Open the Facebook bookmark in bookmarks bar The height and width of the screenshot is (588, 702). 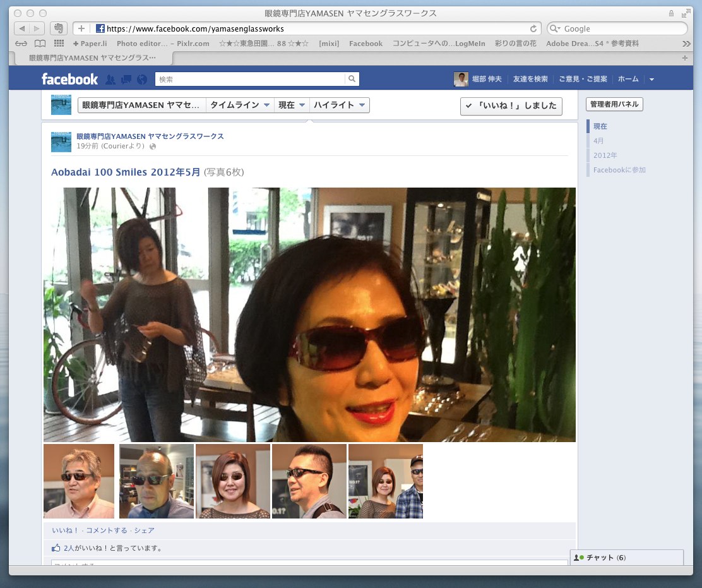point(366,44)
